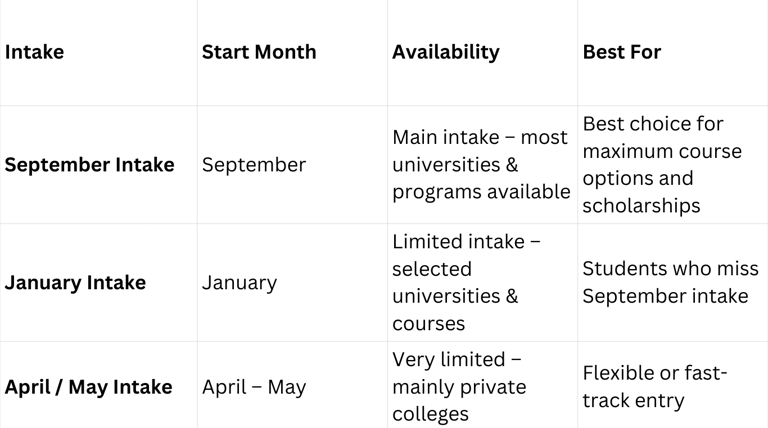Click the word scholarships in Best For
The image size is (768, 428).
click(641, 206)
